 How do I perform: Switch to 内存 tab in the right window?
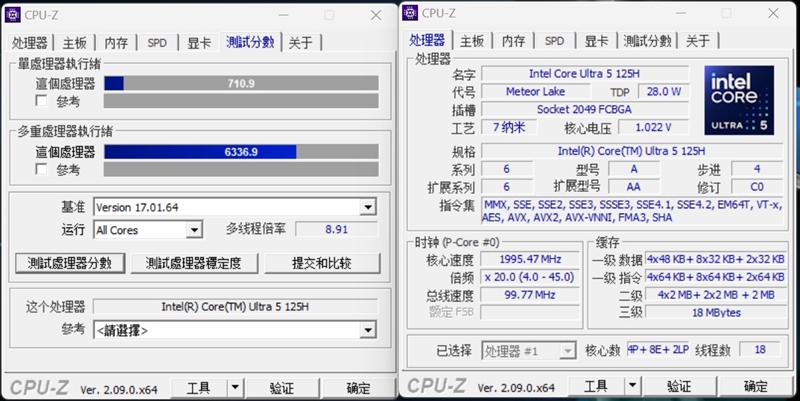pos(513,41)
